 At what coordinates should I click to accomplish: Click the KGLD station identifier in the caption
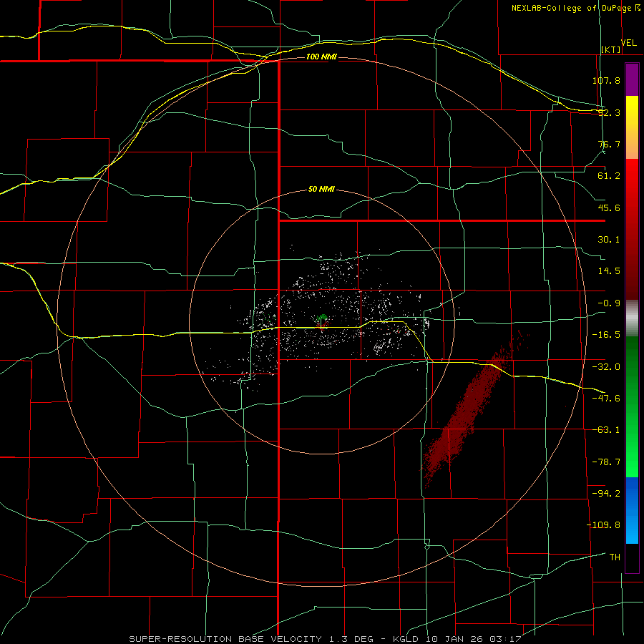point(406,639)
